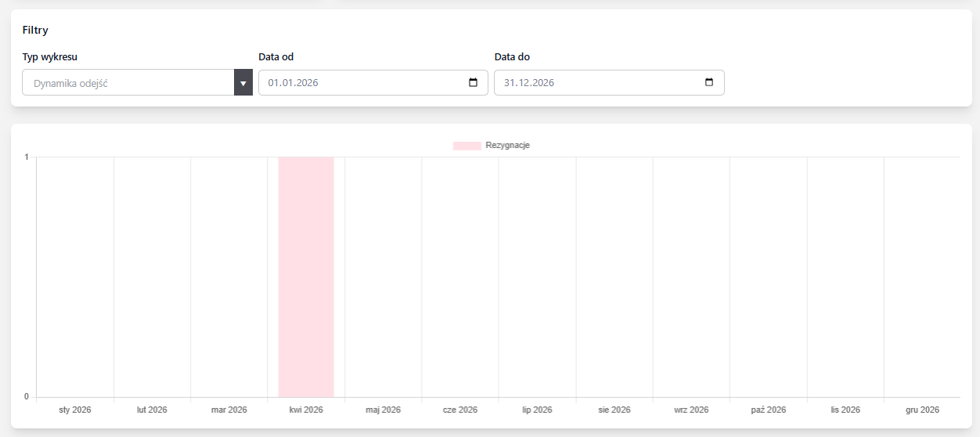Image resolution: width=980 pixels, height=437 pixels.
Task: Click the kwi 2026 axis label
Action: click(306, 410)
